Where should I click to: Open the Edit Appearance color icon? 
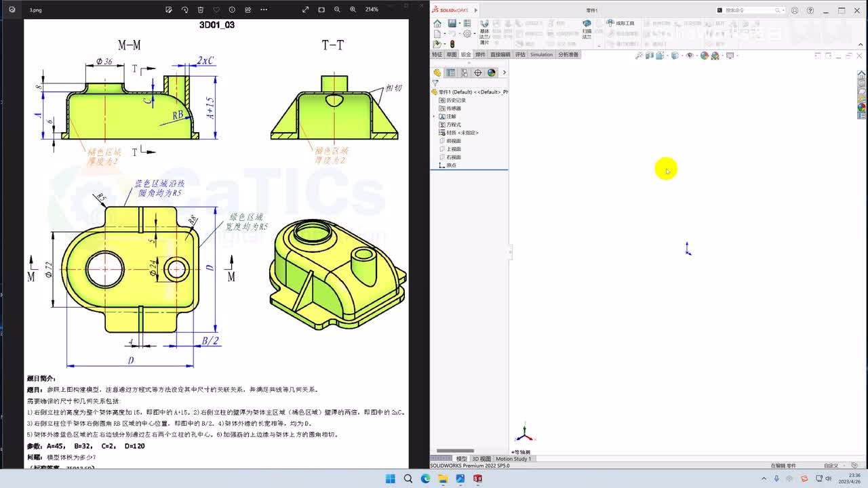click(x=705, y=56)
